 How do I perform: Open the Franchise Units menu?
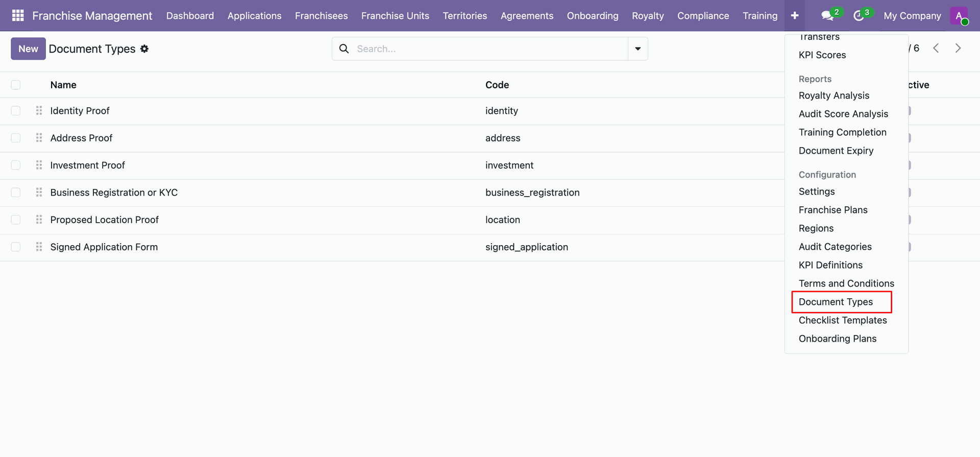(x=395, y=16)
